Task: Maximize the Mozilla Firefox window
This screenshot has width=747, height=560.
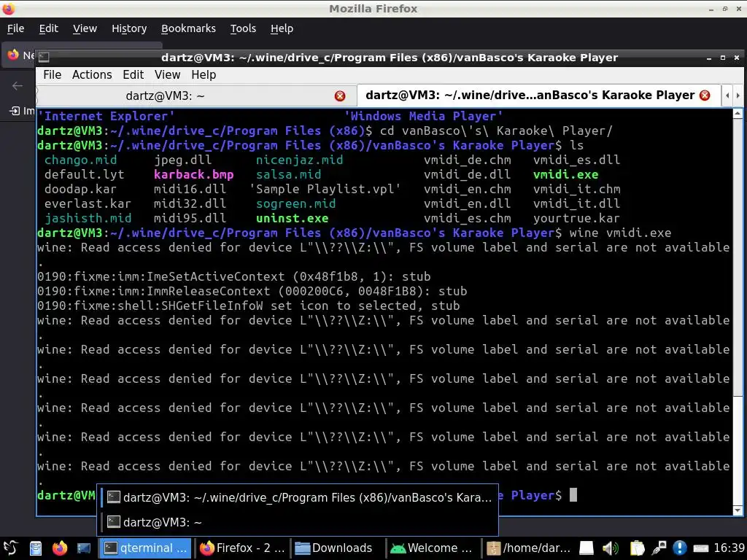Action: 725,9
